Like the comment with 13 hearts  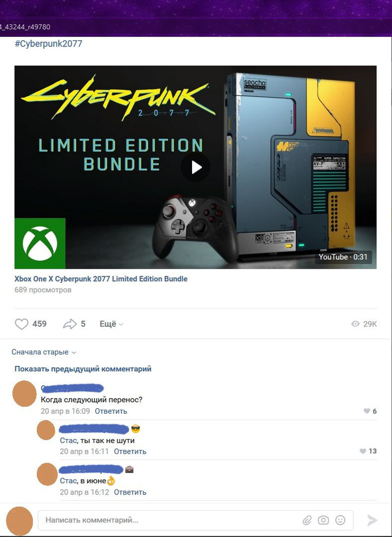pyautogui.click(x=363, y=451)
